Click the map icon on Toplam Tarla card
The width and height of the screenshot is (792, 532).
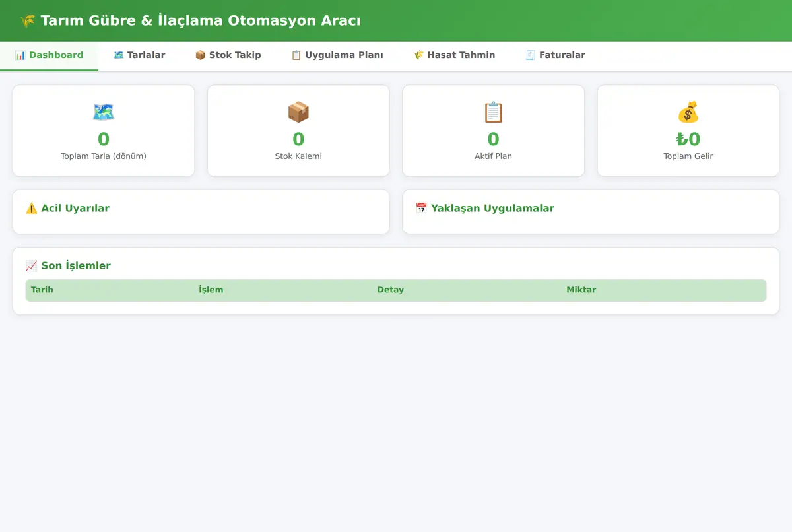click(x=104, y=112)
